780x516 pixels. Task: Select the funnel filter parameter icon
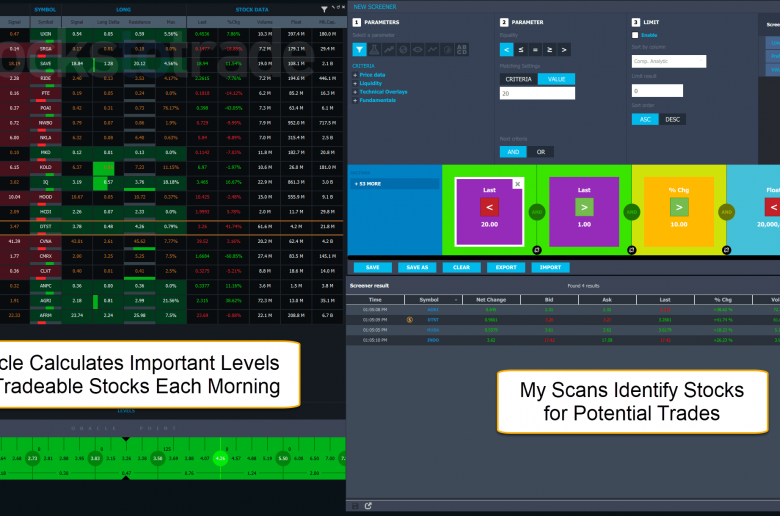[359, 49]
